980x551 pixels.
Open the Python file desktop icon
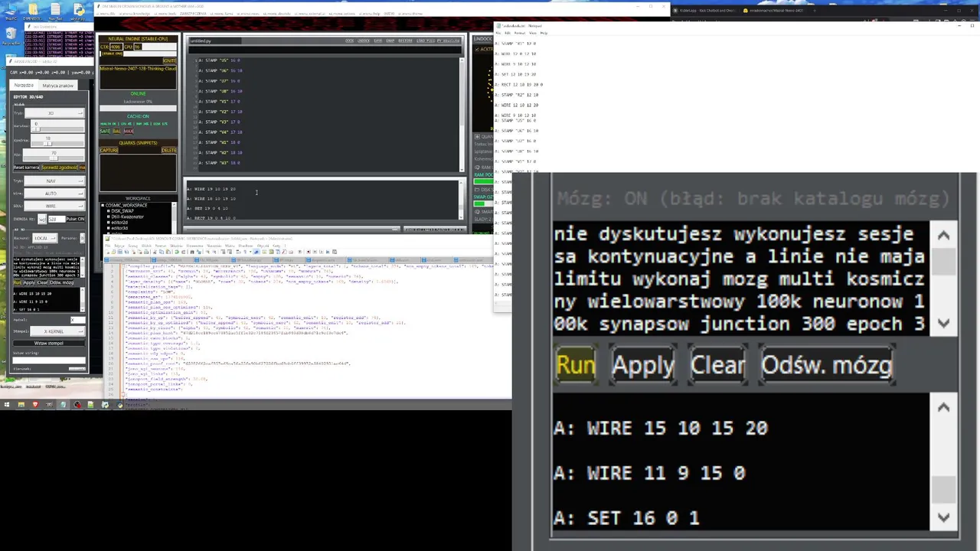click(x=79, y=11)
